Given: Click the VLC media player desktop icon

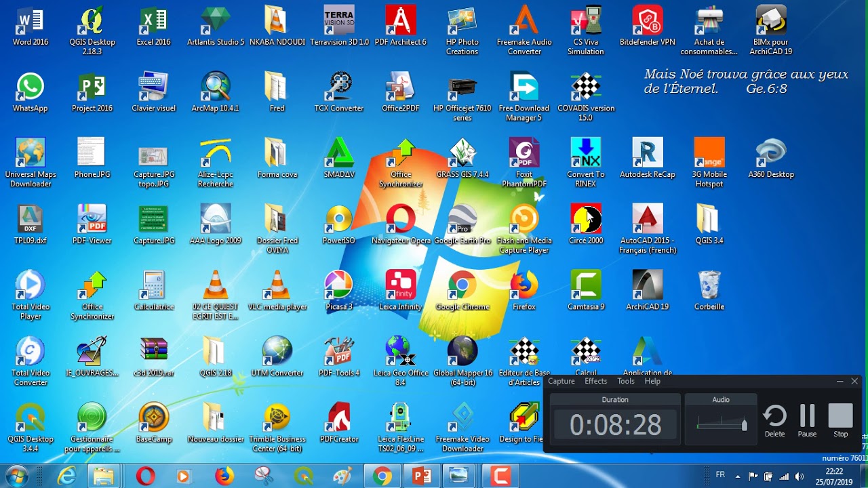Looking at the screenshot, I should coord(277,291).
